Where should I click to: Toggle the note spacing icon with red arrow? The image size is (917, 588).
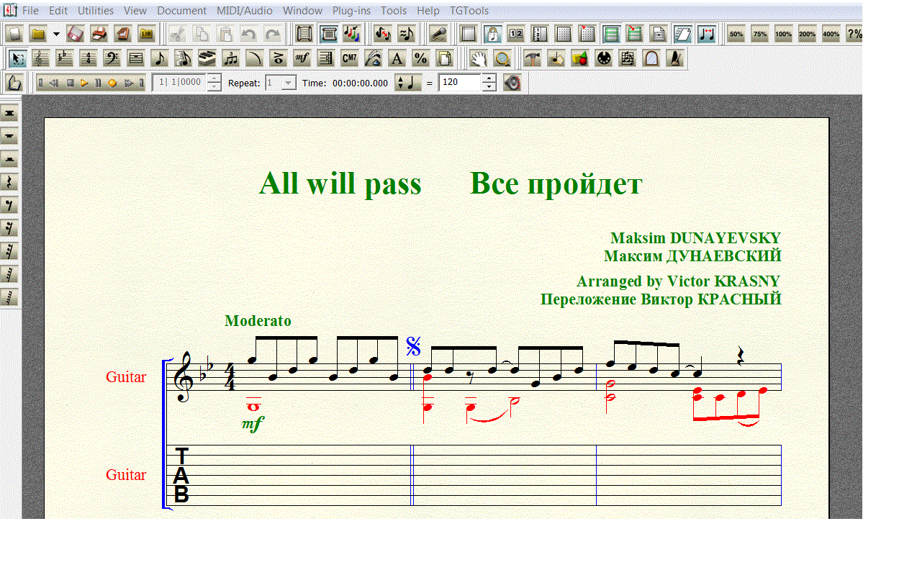click(x=706, y=34)
